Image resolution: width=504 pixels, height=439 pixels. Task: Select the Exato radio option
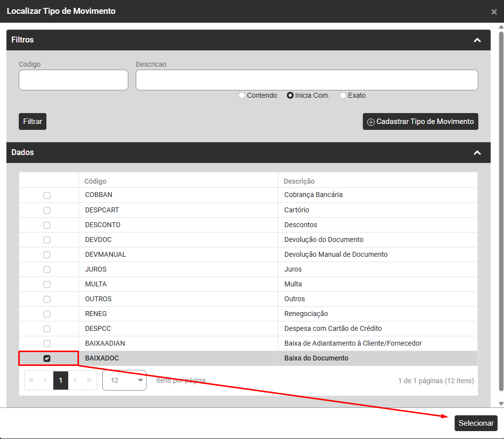click(343, 95)
